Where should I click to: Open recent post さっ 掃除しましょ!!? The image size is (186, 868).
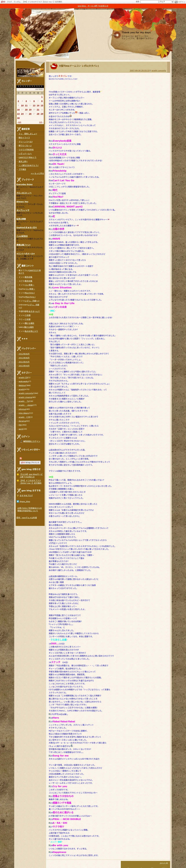click(x=28, y=134)
